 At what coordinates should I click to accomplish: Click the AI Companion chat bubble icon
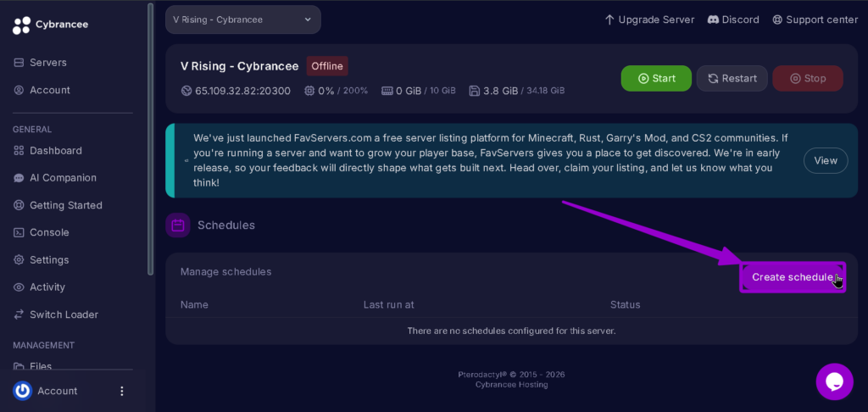(19, 178)
